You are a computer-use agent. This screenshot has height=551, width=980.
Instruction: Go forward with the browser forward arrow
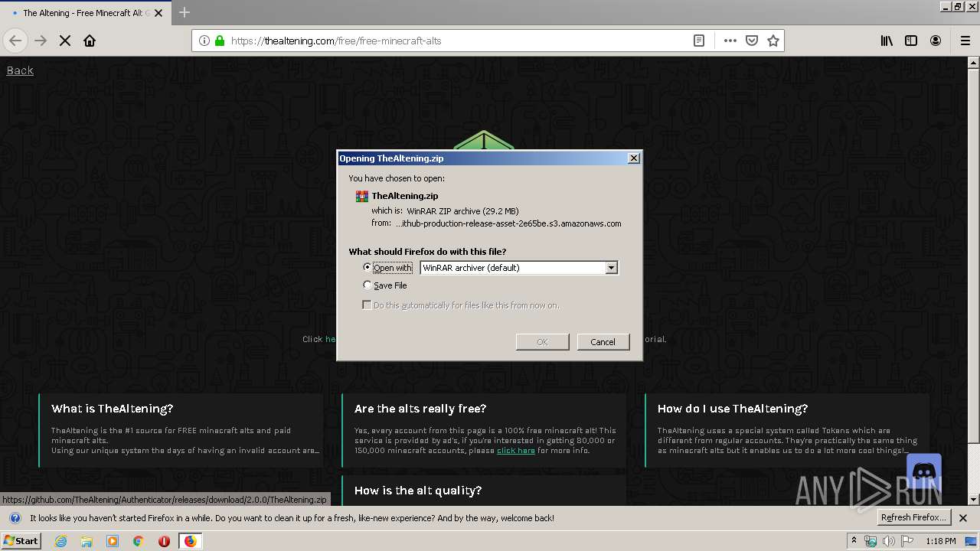(41, 41)
